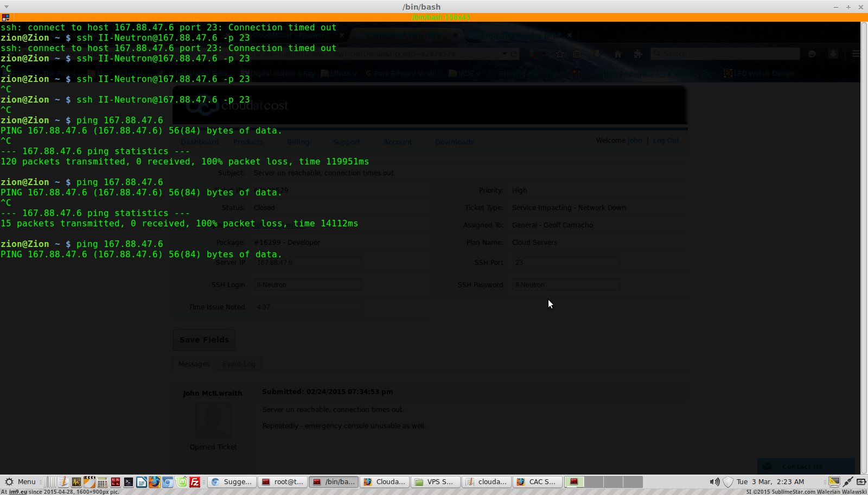The width and height of the screenshot is (868, 495).
Task: Switch to the Event Log tab
Action: click(239, 364)
